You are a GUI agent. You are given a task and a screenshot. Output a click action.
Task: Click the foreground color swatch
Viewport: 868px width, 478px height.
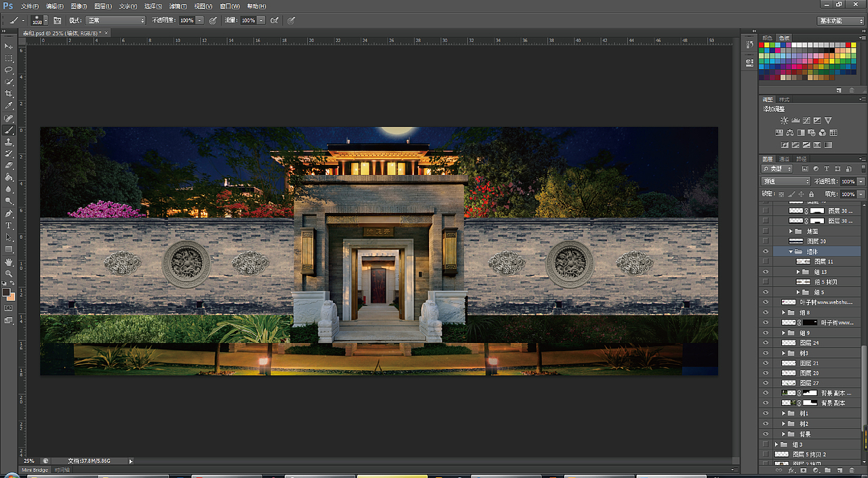coord(6,292)
